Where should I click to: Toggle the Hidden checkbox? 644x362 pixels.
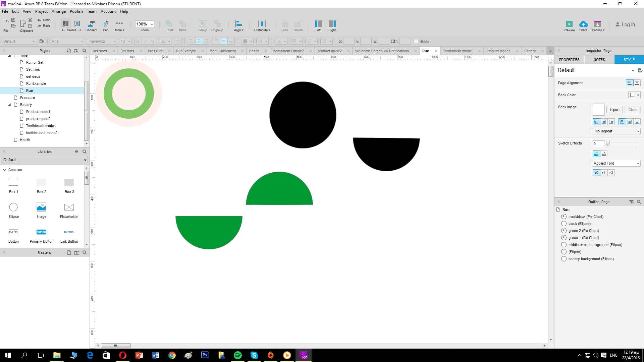(x=416, y=42)
